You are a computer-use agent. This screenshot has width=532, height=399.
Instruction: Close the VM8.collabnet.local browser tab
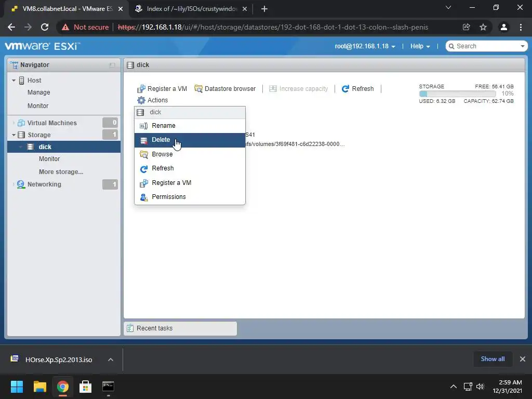[x=121, y=9]
